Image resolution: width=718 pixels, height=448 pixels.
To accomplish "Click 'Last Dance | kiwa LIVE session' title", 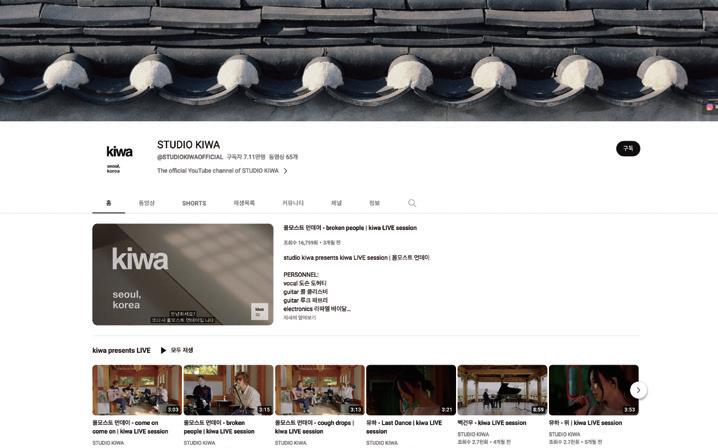I will point(404,427).
